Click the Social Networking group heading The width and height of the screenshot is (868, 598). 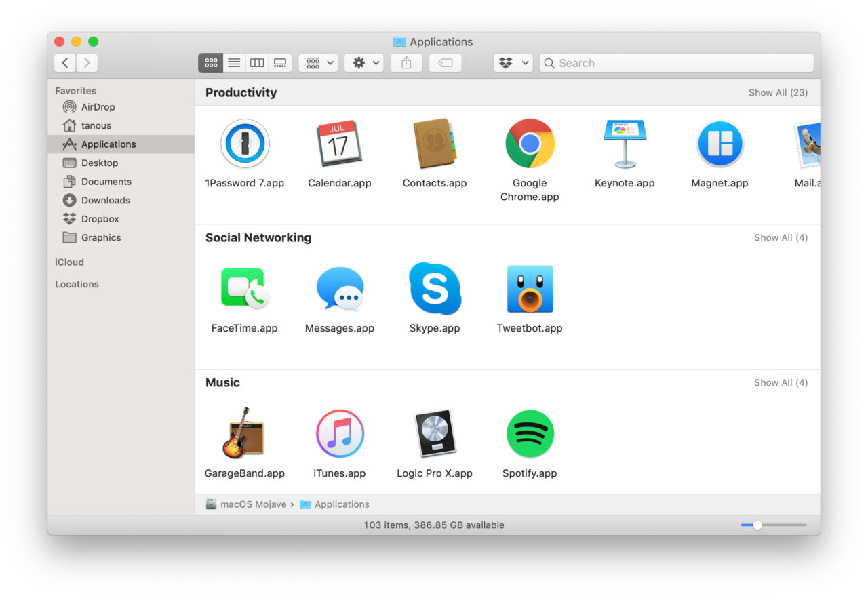coord(258,238)
